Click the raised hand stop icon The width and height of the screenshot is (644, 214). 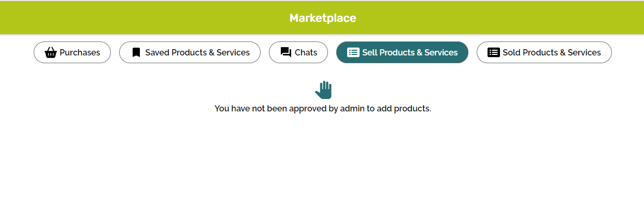pyautogui.click(x=323, y=90)
